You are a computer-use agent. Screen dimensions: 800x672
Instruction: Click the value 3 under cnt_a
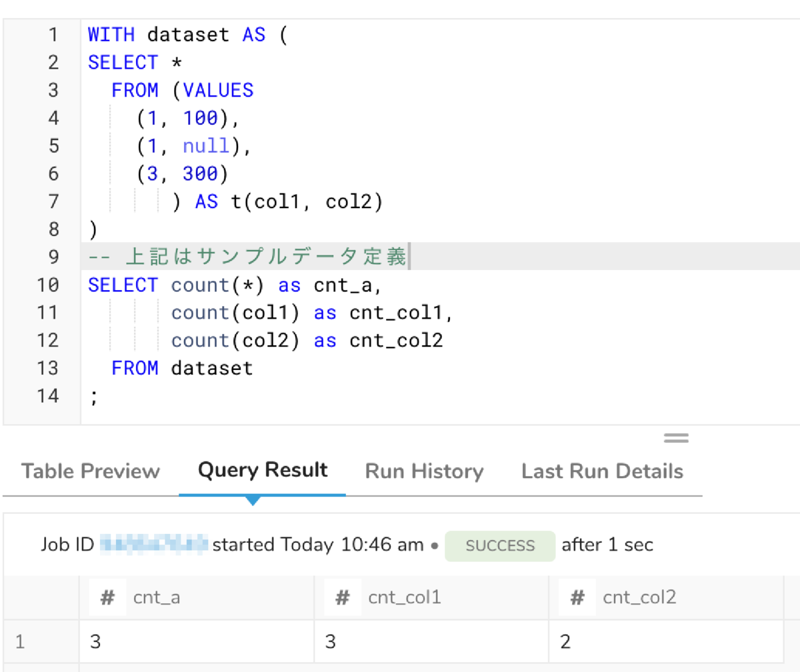coord(94,641)
